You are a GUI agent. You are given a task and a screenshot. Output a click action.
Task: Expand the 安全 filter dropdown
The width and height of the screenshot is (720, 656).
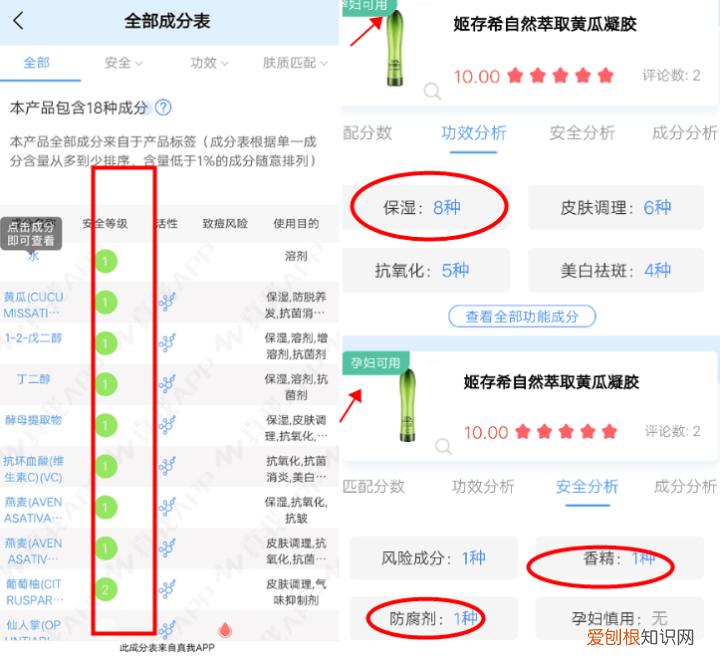pos(123,63)
